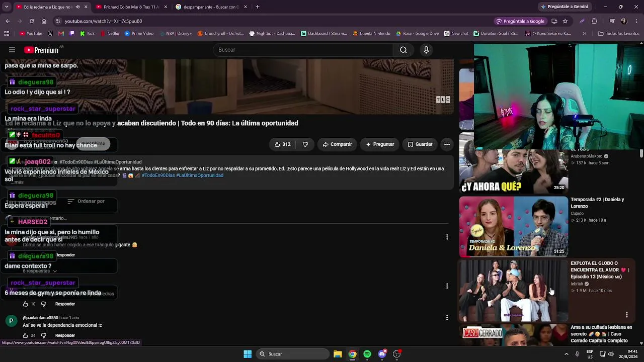Open the X bookmark in the bookmarks bar

coord(50,34)
